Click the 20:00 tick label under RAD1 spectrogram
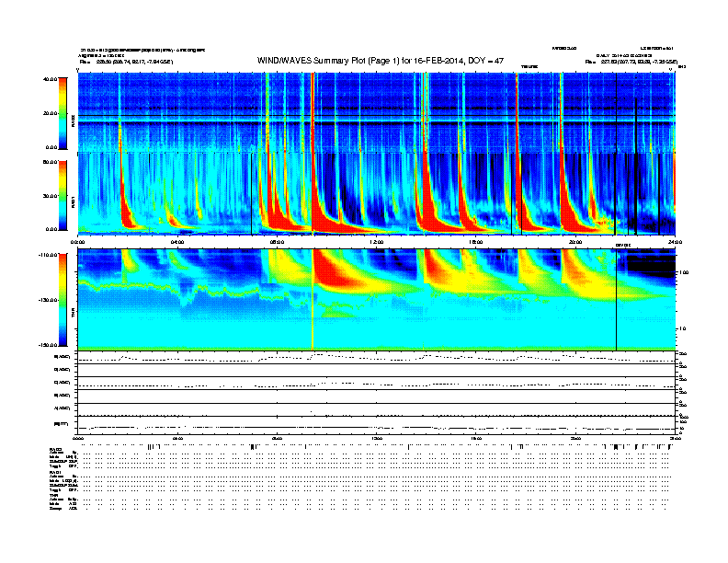This screenshot has width=728, height=563. (575, 242)
